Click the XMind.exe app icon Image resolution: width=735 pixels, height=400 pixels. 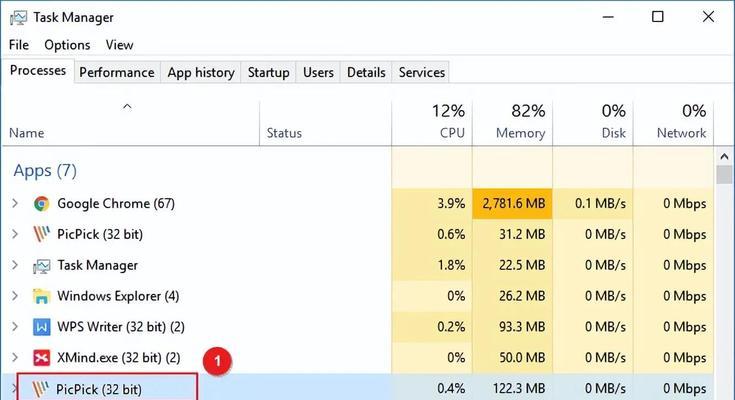(x=41, y=358)
